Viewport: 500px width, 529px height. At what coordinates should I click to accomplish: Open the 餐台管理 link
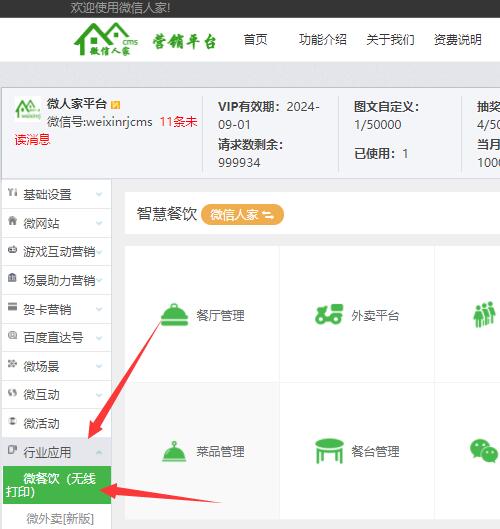point(375,451)
